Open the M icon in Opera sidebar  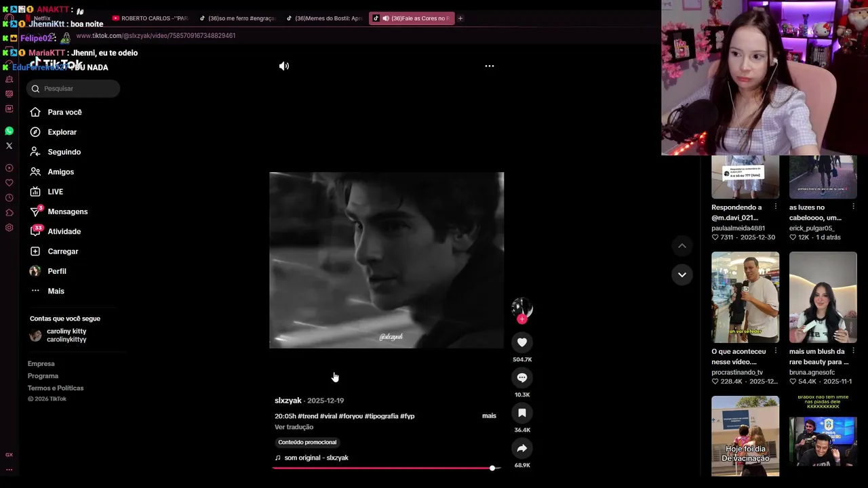(x=9, y=108)
